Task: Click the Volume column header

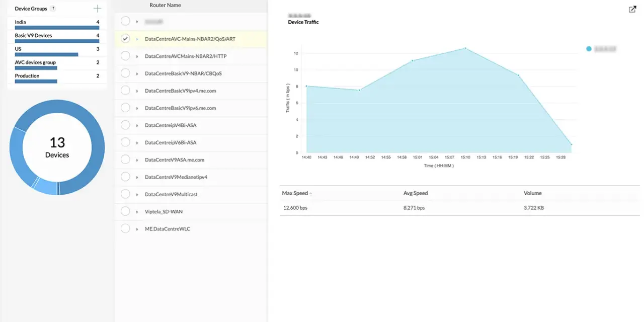Action: pos(533,193)
